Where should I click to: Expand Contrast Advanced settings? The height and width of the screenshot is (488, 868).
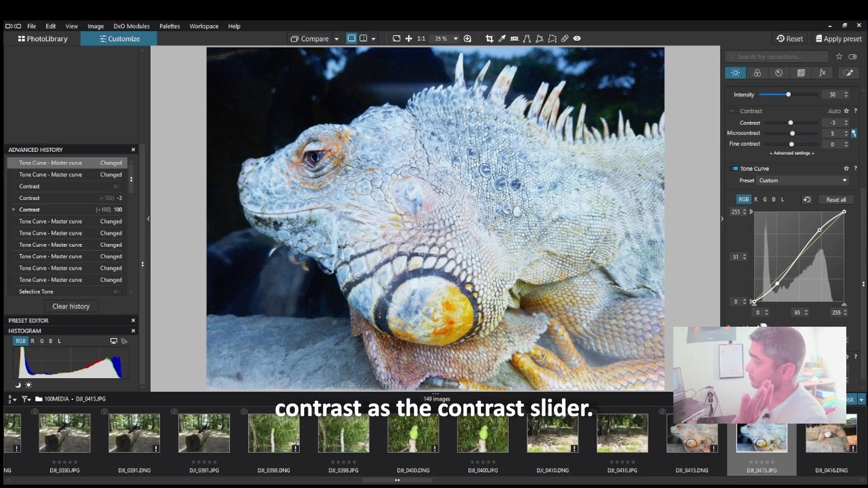[792, 153]
